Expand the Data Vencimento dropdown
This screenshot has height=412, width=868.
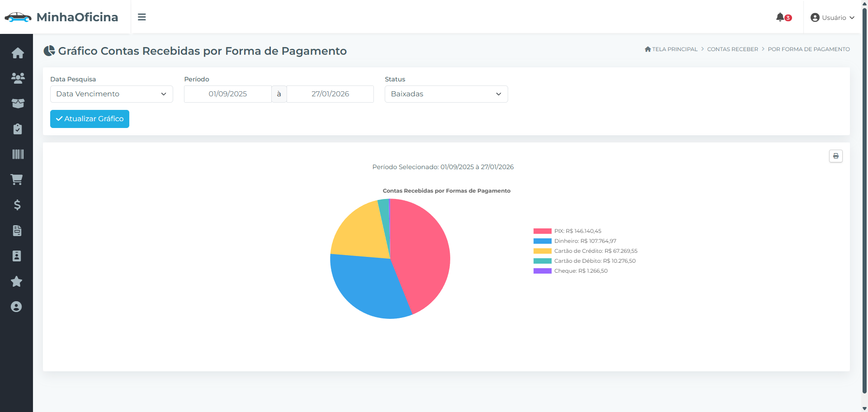(x=112, y=94)
